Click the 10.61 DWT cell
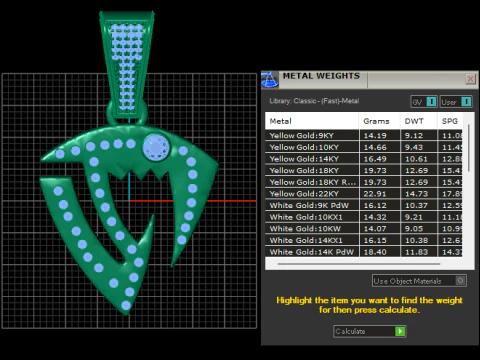Image resolution: width=480 pixels, height=360 pixels. 419,159
